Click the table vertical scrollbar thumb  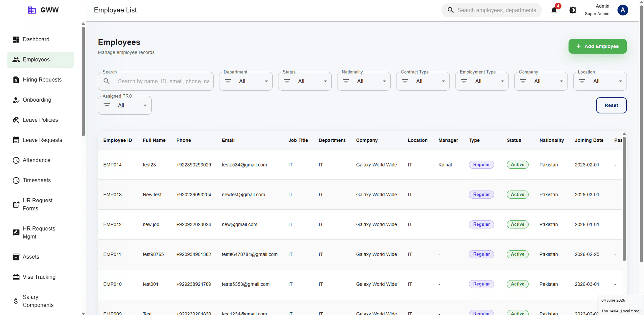pyautogui.click(x=624, y=199)
